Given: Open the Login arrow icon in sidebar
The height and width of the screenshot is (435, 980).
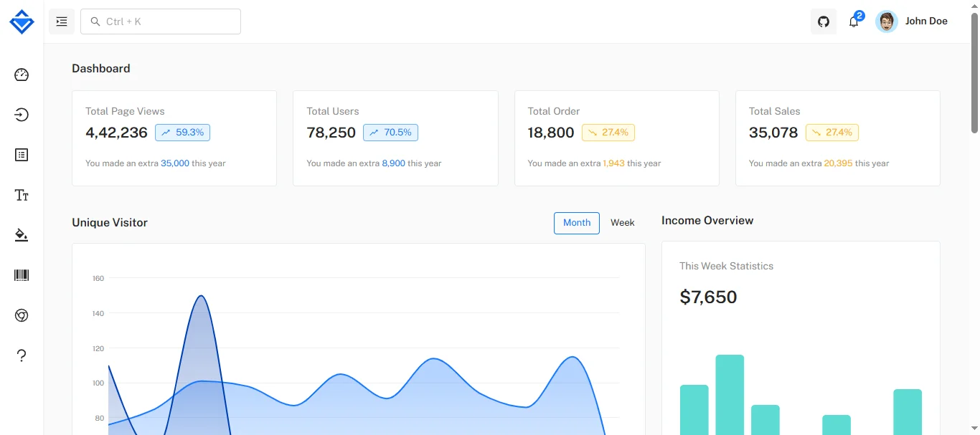Looking at the screenshot, I should tap(22, 115).
